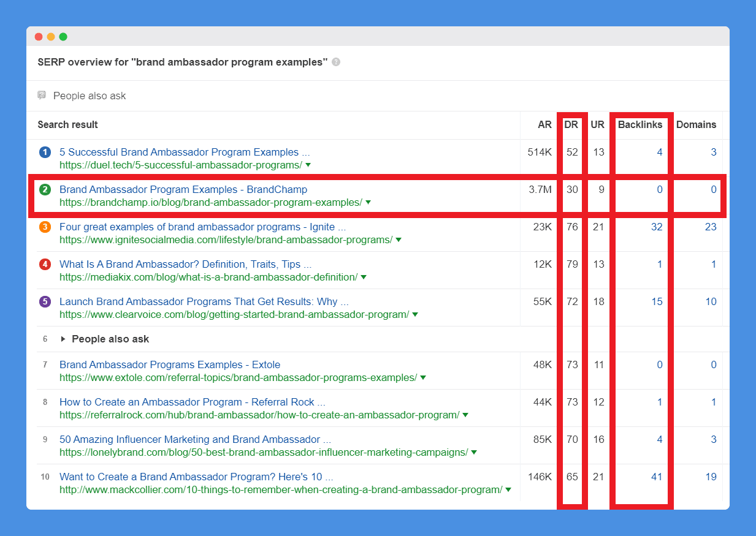Click the speech bubble icon before the top People also ask
Image resolution: width=756 pixels, height=536 pixels.
pyautogui.click(x=42, y=96)
